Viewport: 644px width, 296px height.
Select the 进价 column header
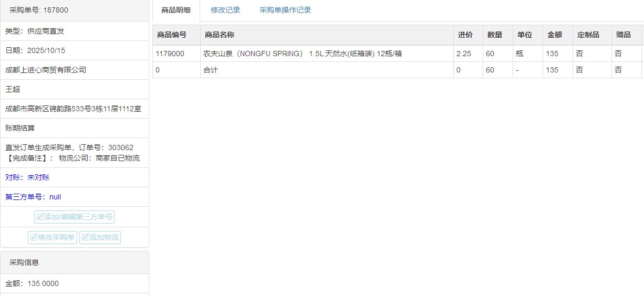click(465, 35)
